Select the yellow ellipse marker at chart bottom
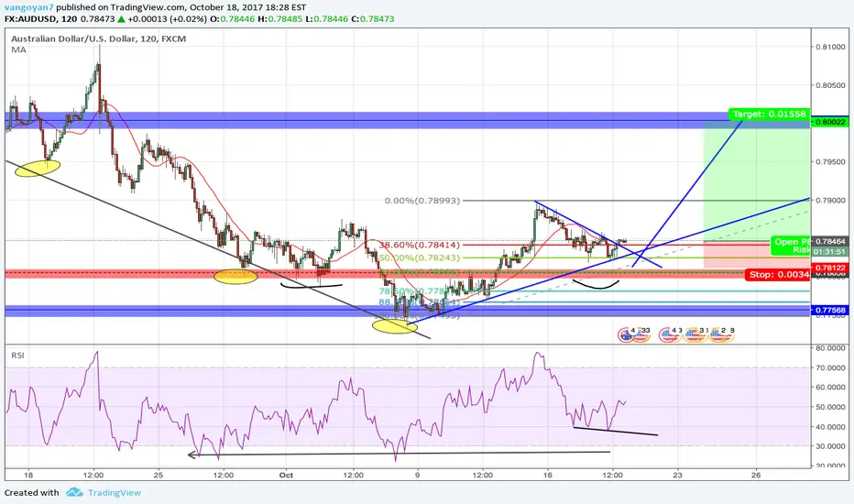The width and height of the screenshot is (854, 504). (x=395, y=326)
